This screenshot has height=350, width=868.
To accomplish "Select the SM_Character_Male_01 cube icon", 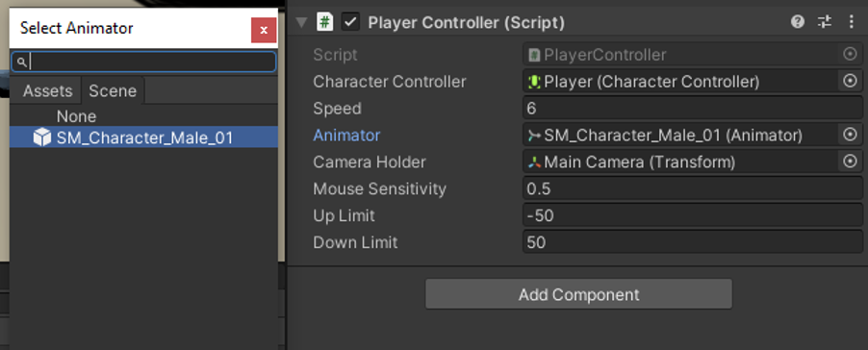I will click(42, 137).
